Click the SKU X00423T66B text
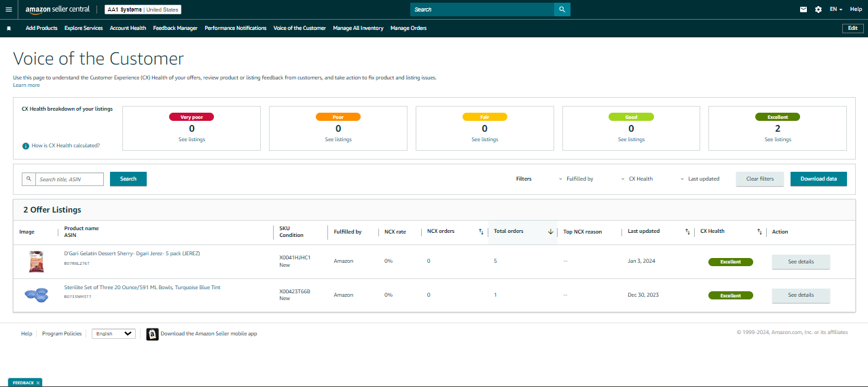The image size is (868, 387). 295,292
